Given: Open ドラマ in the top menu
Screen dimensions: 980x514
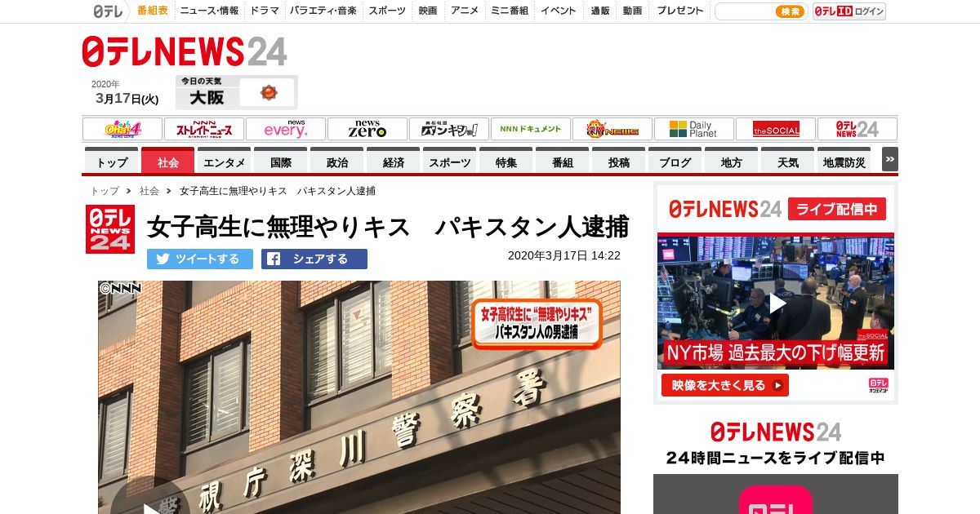Looking at the screenshot, I should coord(265,11).
